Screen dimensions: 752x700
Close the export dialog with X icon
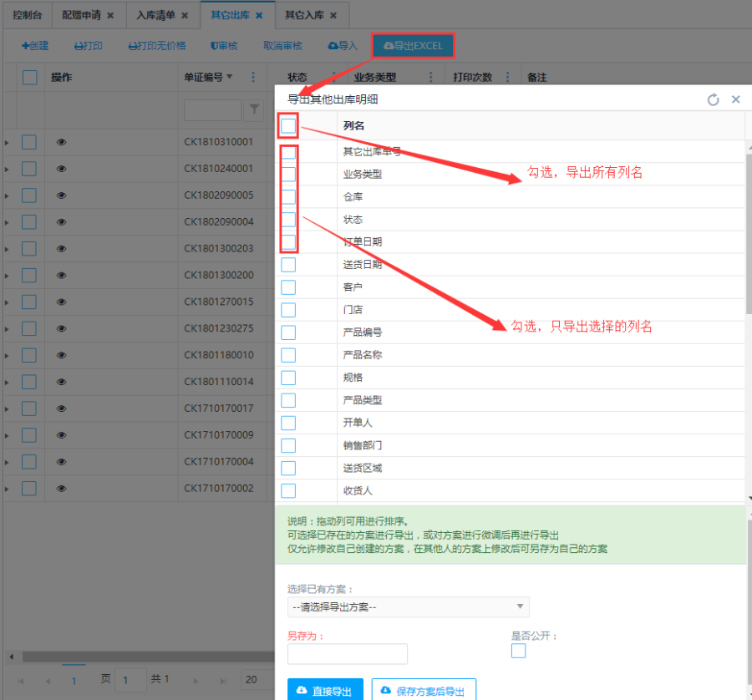click(736, 99)
